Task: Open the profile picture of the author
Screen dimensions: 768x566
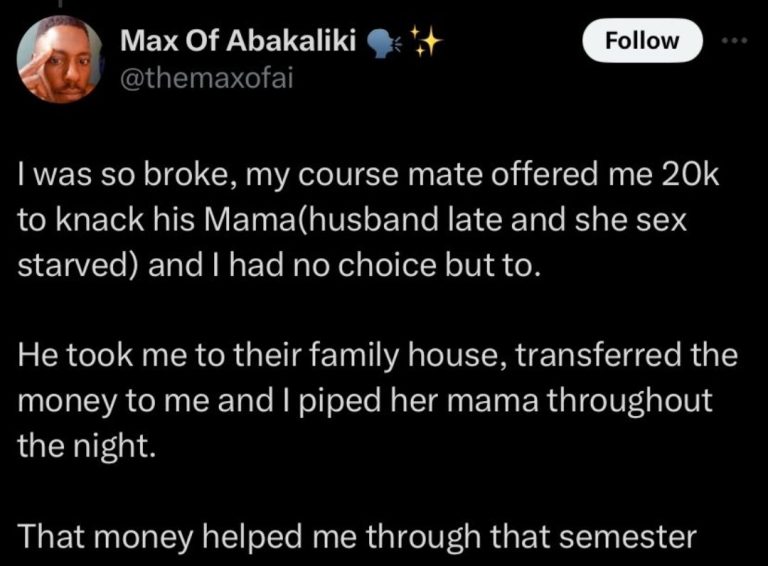Action: pos(59,59)
